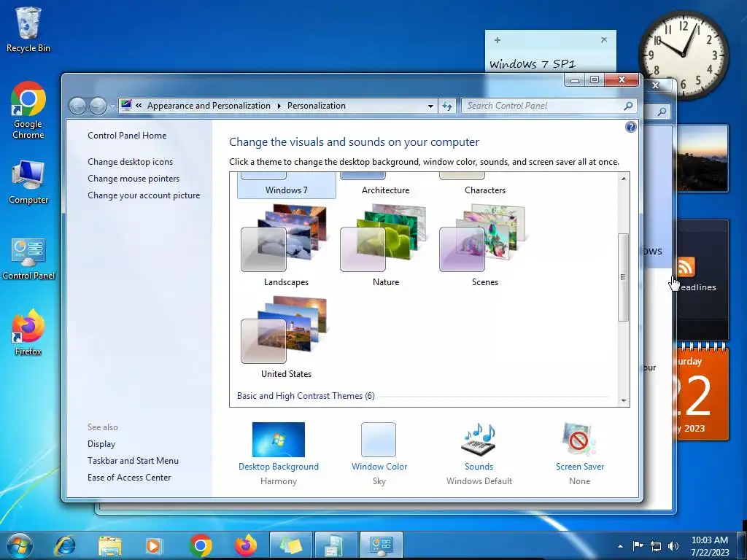Open the Sounds keyboard icon
747x560 pixels.
click(479, 439)
